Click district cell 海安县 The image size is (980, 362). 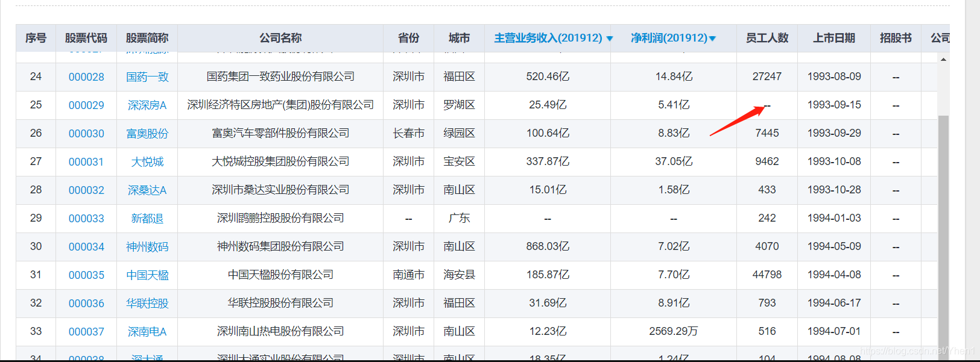pyautogui.click(x=459, y=275)
